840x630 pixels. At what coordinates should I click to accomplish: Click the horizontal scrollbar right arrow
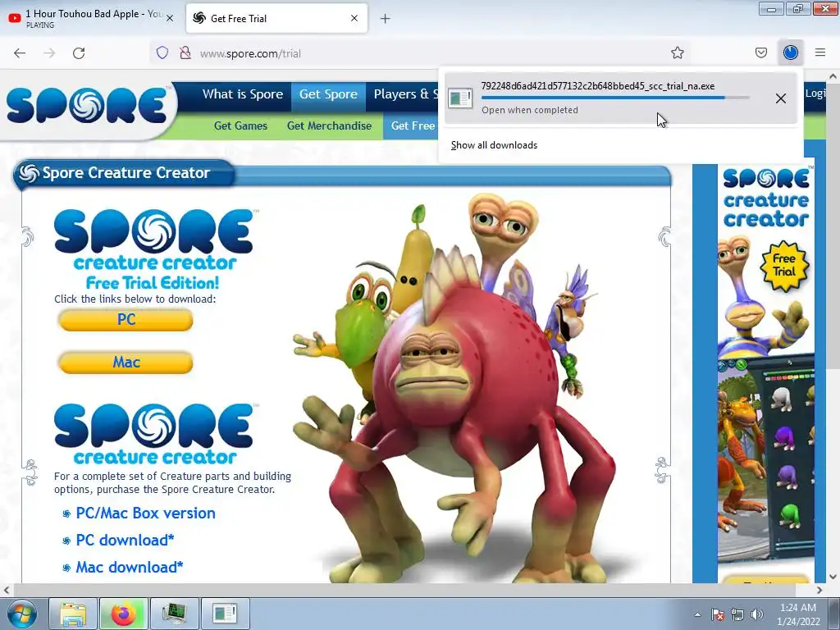click(819, 590)
